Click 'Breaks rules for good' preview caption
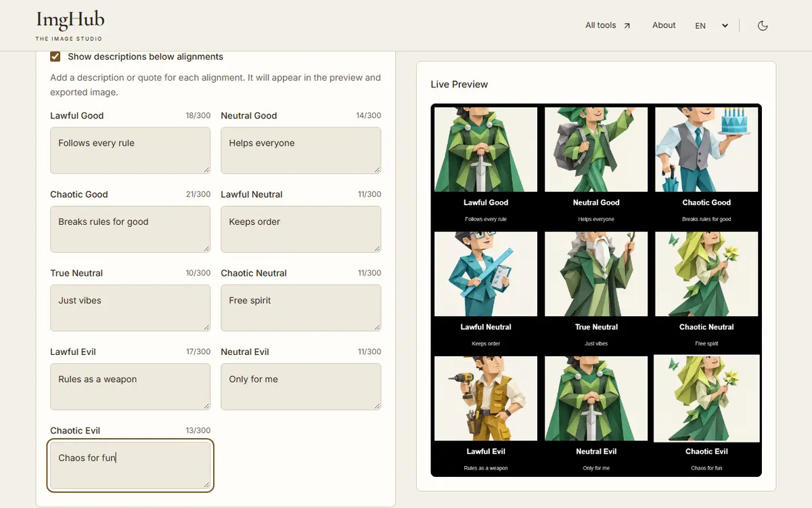The height and width of the screenshot is (508, 812). pos(706,219)
